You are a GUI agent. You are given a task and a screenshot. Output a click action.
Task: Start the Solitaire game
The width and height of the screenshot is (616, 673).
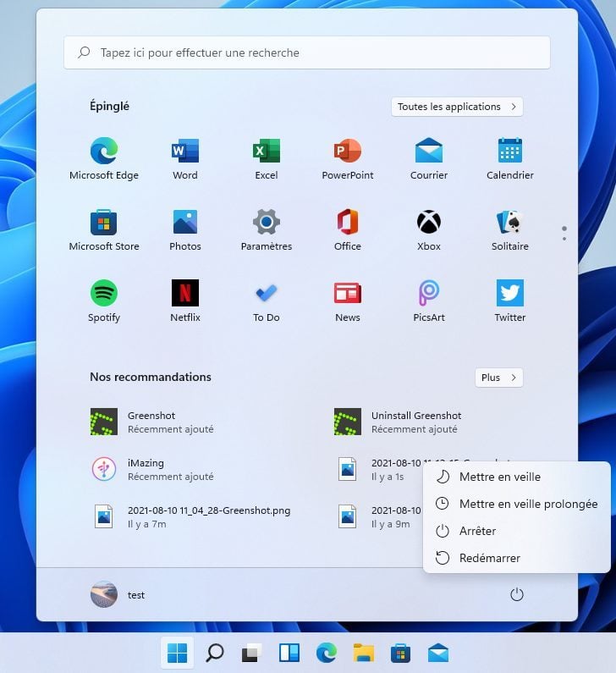[510, 229]
